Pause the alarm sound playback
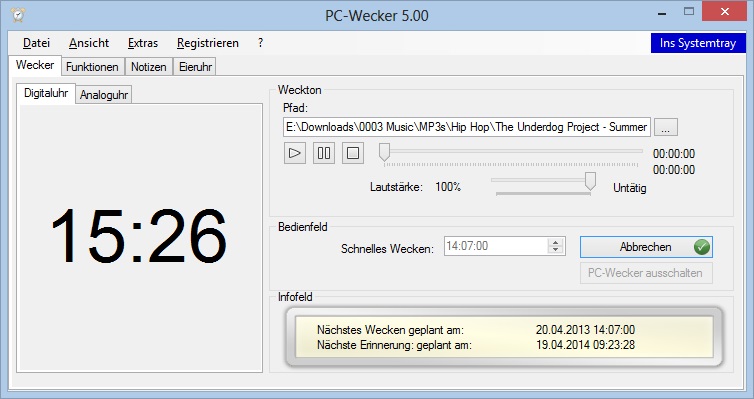The height and width of the screenshot is (399, 754). 324,153
